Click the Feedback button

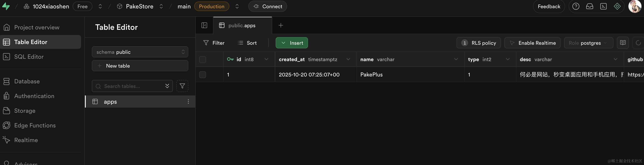tap(549, 6)
